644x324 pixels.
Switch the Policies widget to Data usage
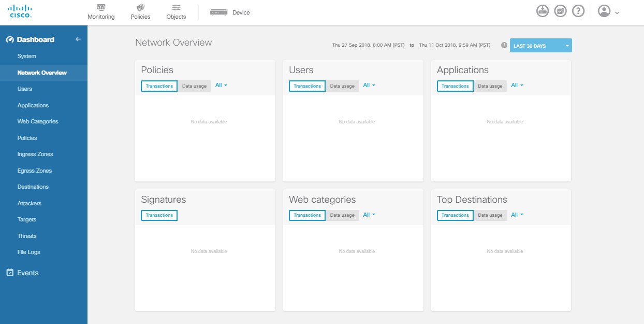[x=194, y=86]
